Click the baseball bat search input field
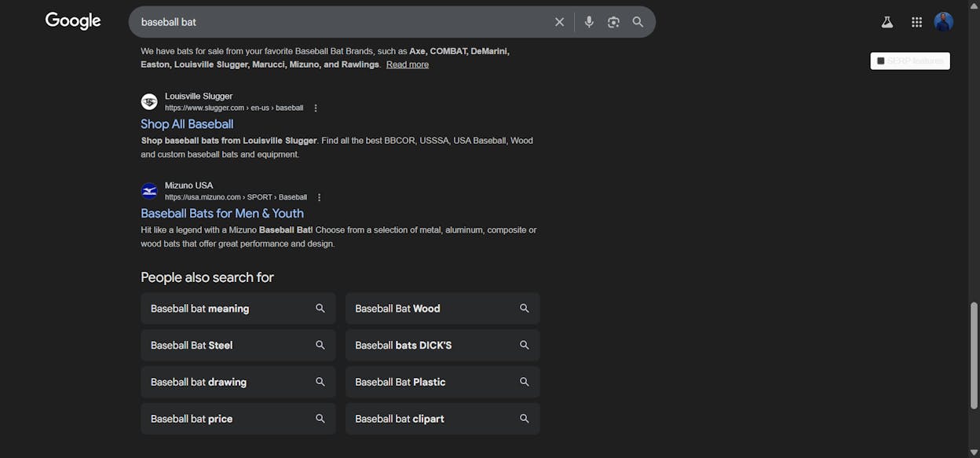This screenshot has height=458, width=980. pos(342,22)
